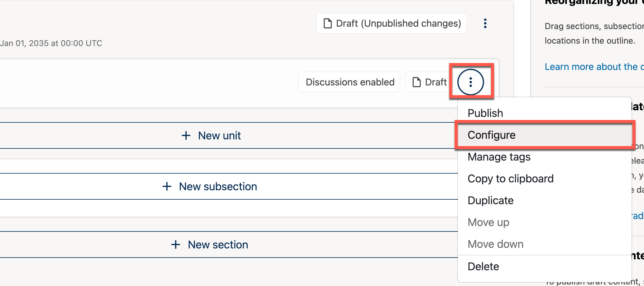Select Copy to clipboard menu option

(510, 178)
